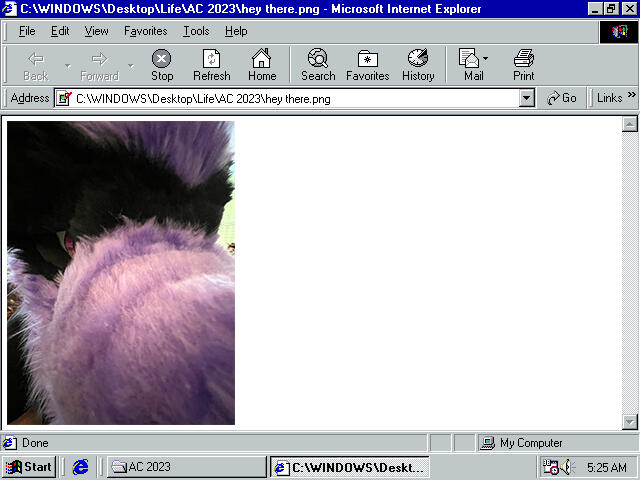Launch Internet Explorer from quick launch
640x480 pixels.
click(81, 467)
